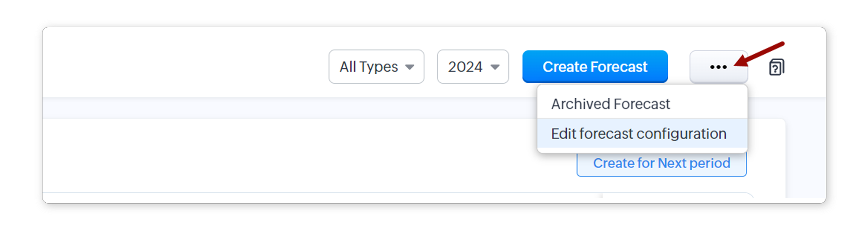Create forecast for the next period

pos(661,164)
